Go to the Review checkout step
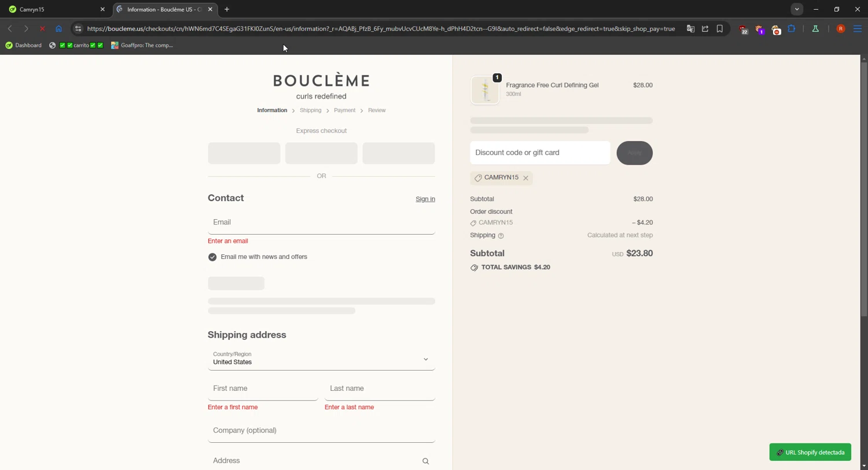Screen dimensions: 868x470 [x=377, y=110]
